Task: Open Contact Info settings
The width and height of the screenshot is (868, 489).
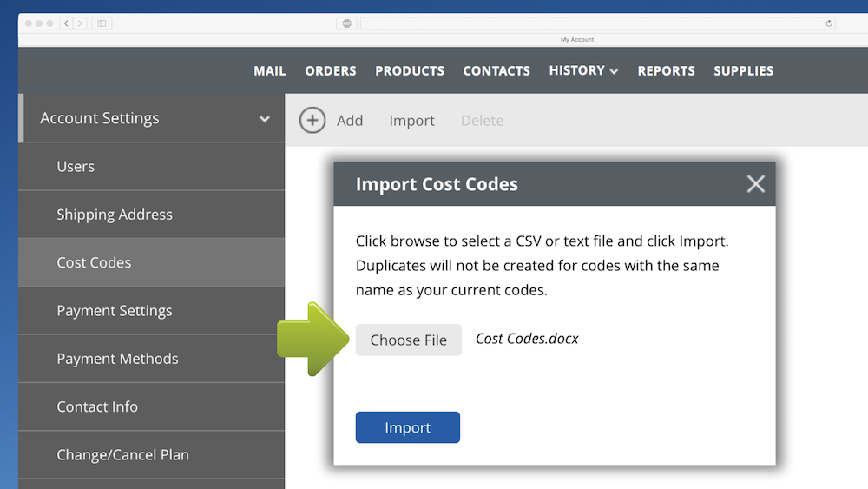Action: point(152,406)
